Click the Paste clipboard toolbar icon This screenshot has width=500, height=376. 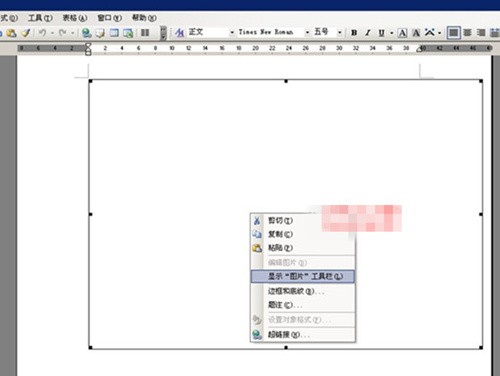11,33
